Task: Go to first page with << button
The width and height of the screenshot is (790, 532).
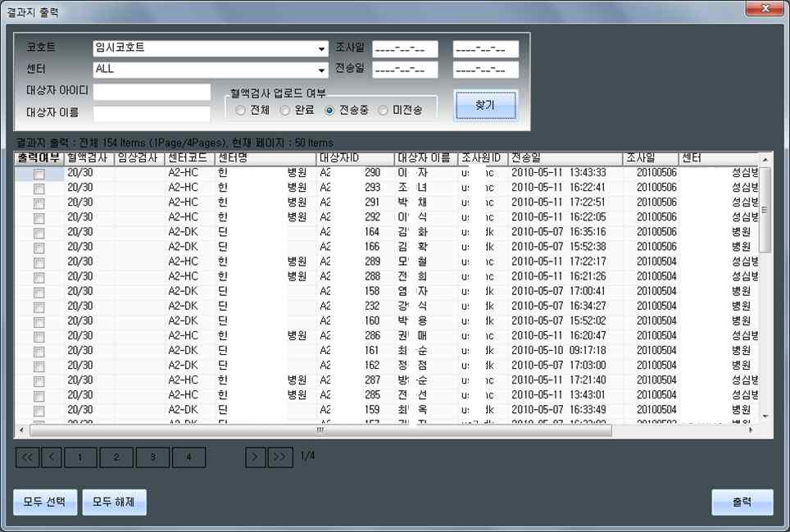Action: pyautogui.click(x=27, y=457)
